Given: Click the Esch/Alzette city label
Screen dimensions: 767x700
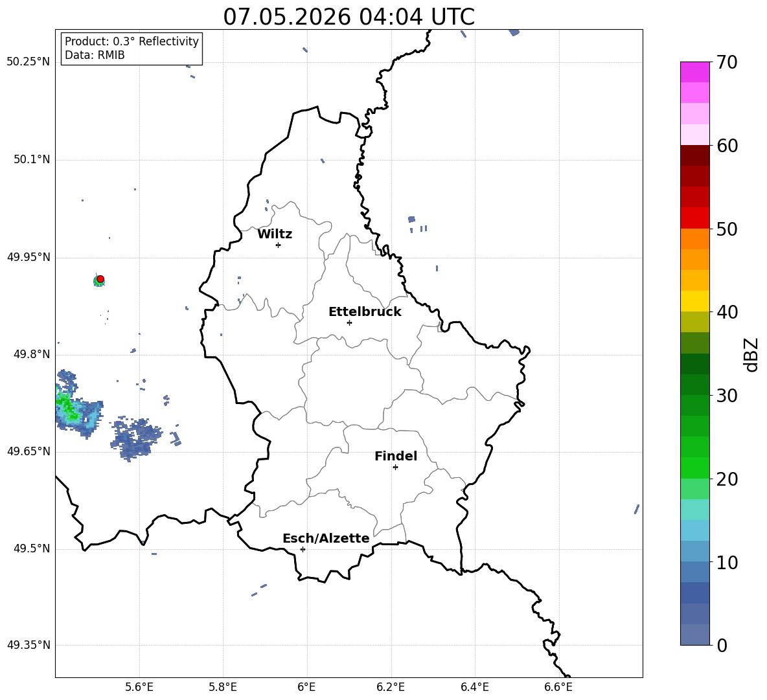Looking at the screenshot, I should [x=326, y=538].
